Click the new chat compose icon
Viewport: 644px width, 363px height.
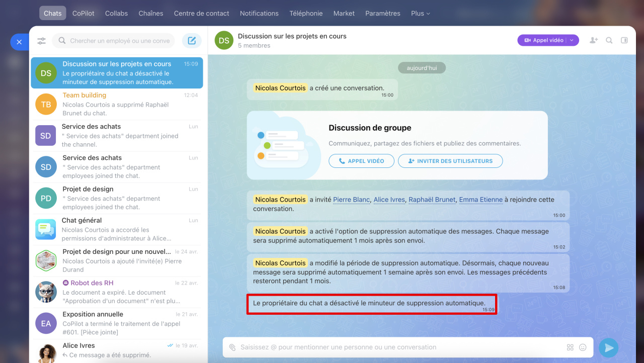[192, 41]
